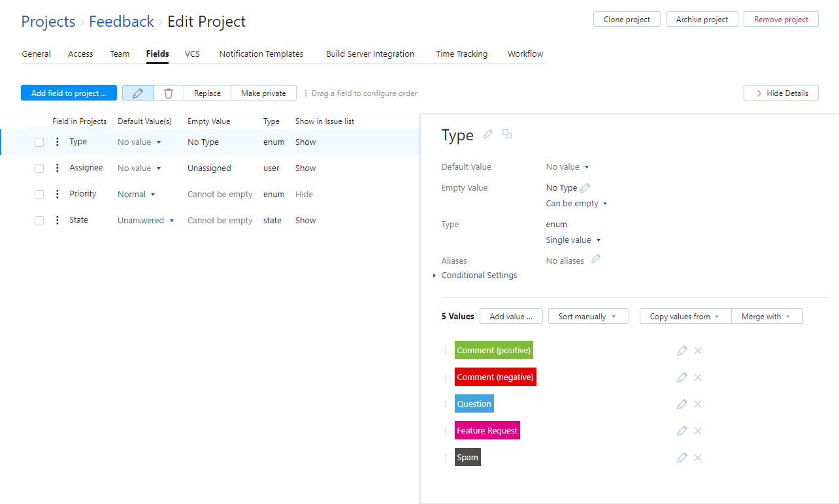Tick the State field checkbox
Image resolution: width=839 pixels, height=504 pixels.
(39, 221)
